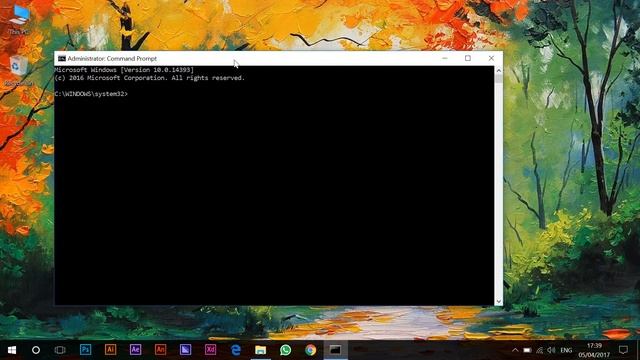Open the network connections tray icon
This screenshot has width=640, height=360.
point(540,350)
